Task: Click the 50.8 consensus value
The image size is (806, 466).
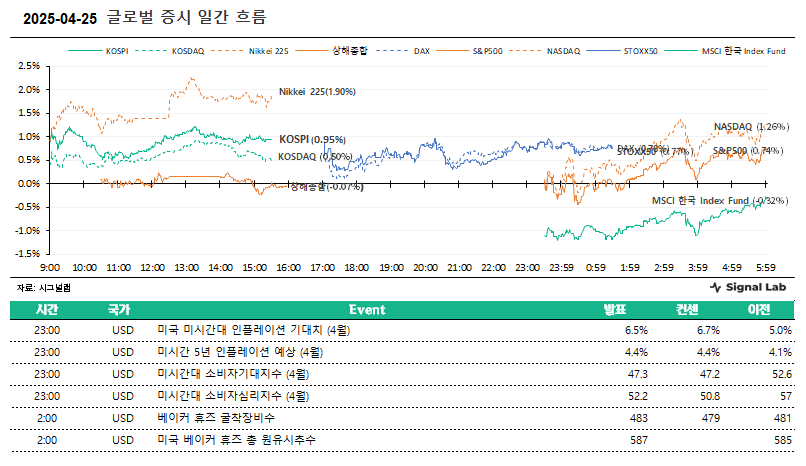Action: 710,397
